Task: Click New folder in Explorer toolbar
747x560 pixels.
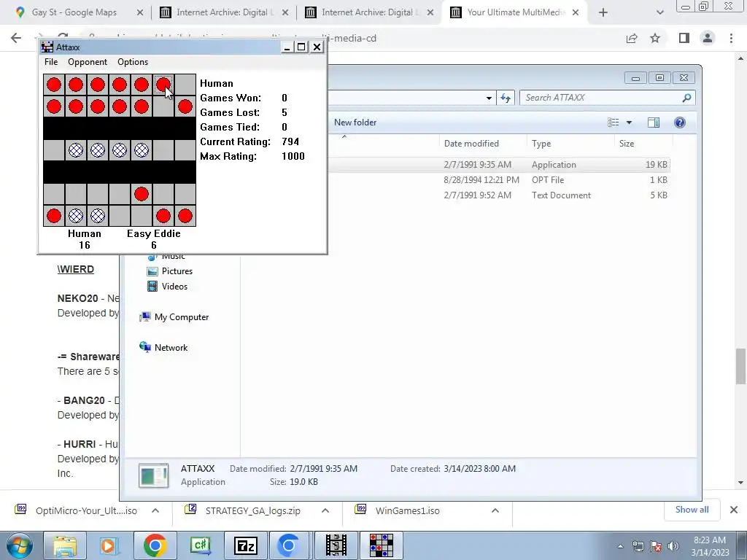Action: [355, 122]
